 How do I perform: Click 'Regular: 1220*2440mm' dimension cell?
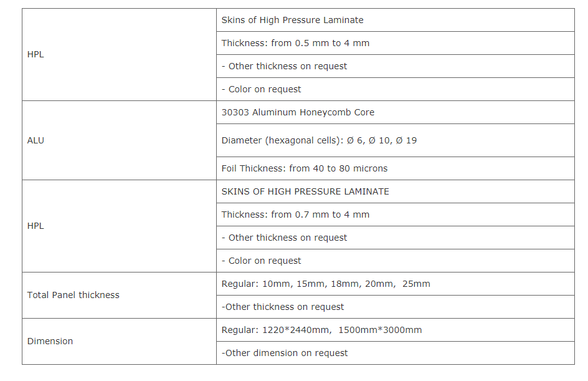396,330
